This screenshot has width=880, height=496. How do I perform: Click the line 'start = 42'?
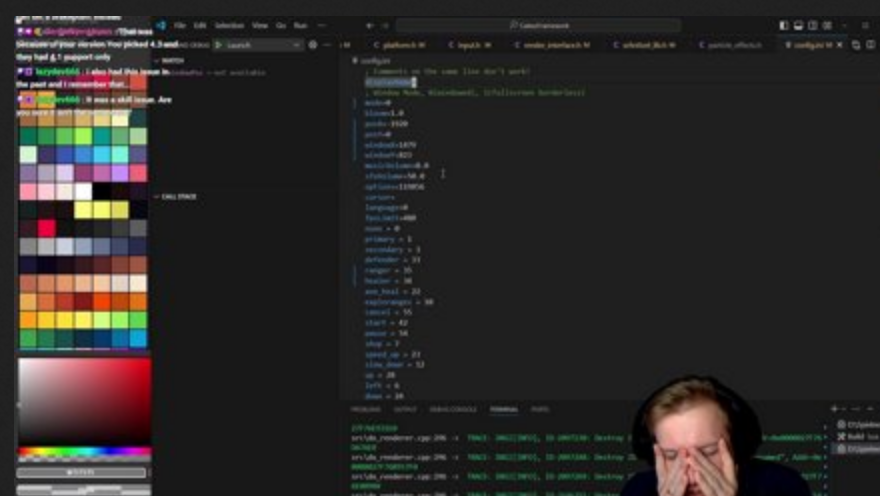386,323
